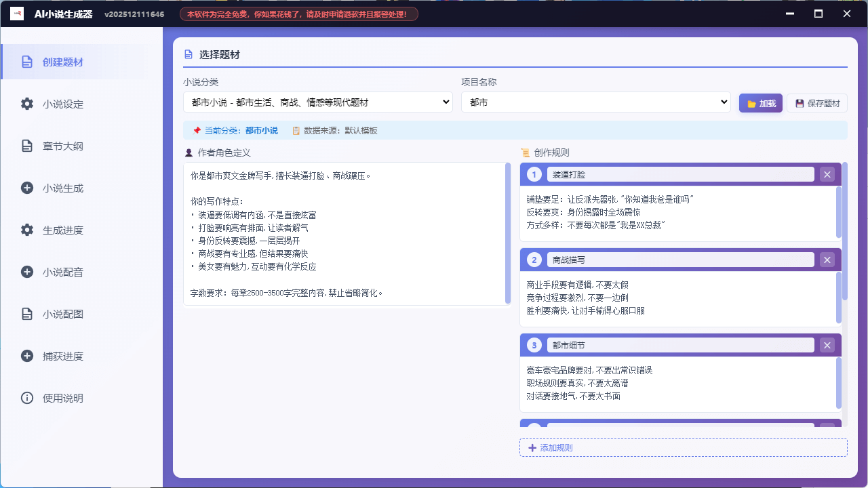The height and width of the screenshot is (488, 868).
Task: Open the 都市 project selector
Action: (595, 102)
